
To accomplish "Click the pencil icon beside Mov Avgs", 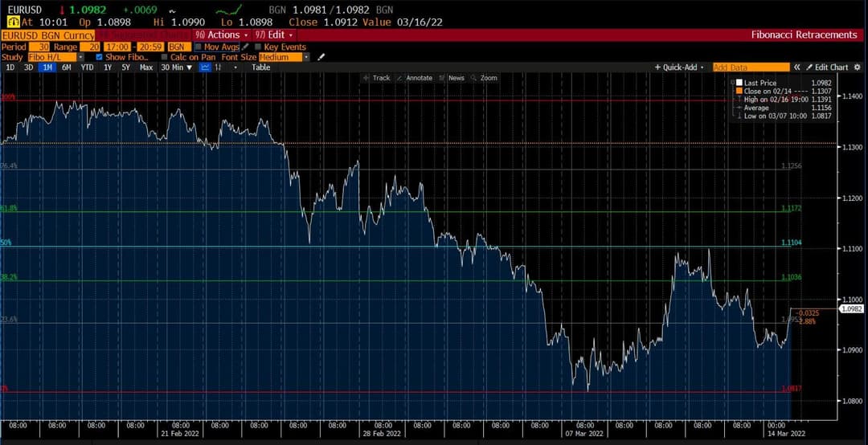I will point(245,47).
